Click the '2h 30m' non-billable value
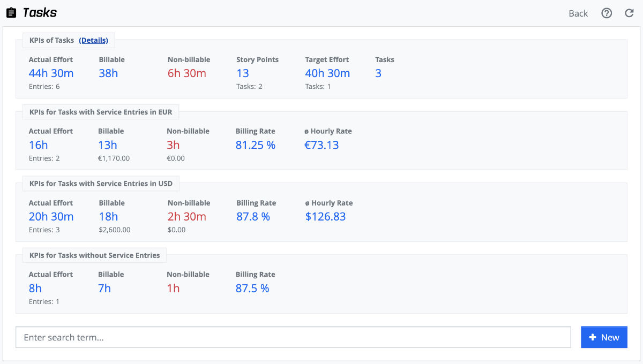The height and width of the screenshot is (364, 643). point(187,217)
